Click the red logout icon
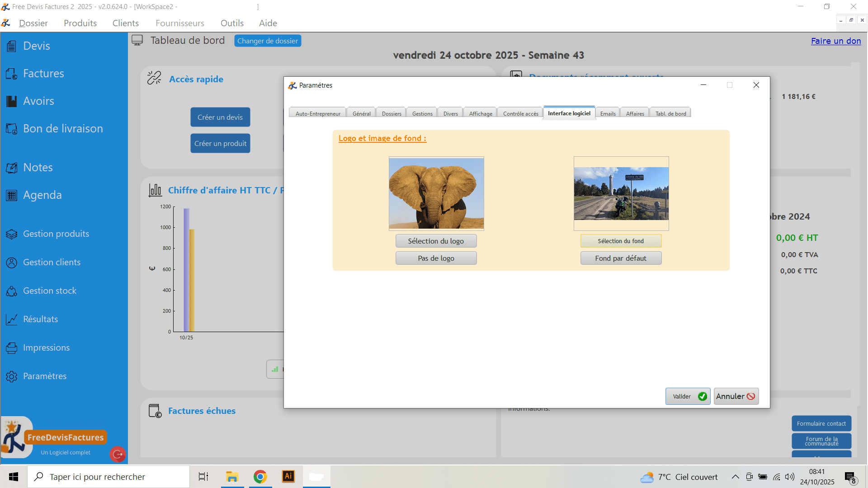This screenshot has height=488, width=868. tap(118, 454)
